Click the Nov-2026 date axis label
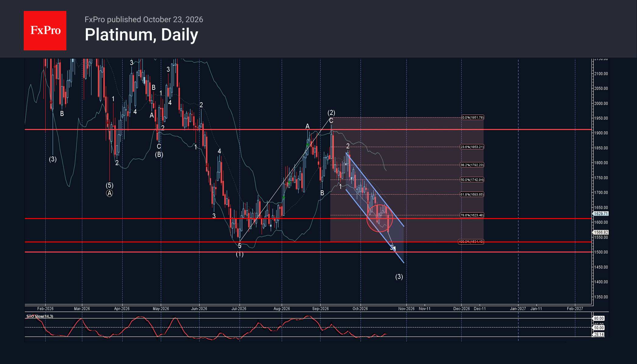This screenshot has width=637, height=364. (x=406, y=309)
